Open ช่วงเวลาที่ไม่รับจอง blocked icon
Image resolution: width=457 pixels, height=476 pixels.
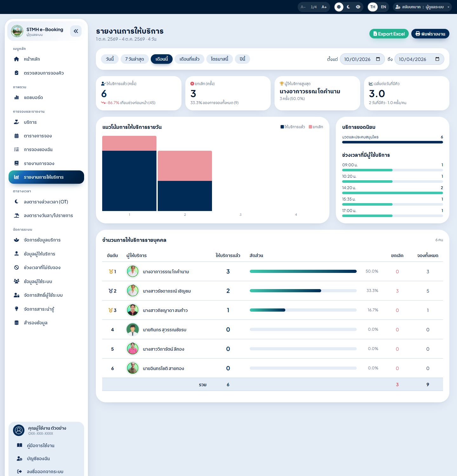17,268
